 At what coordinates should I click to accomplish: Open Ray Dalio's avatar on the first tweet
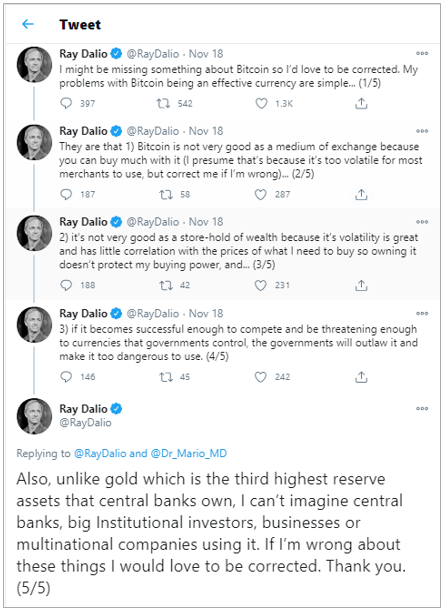pyautogui.click(x=34, y=64)
